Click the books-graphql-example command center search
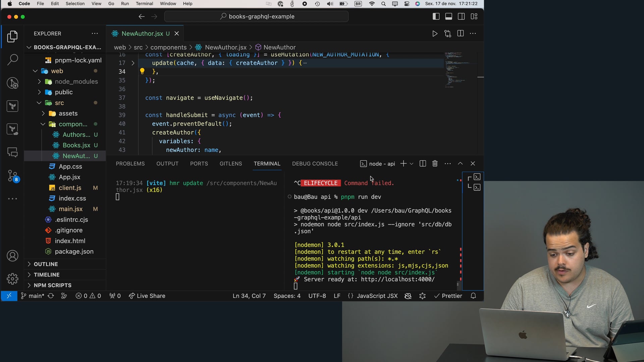 (257, 16)
